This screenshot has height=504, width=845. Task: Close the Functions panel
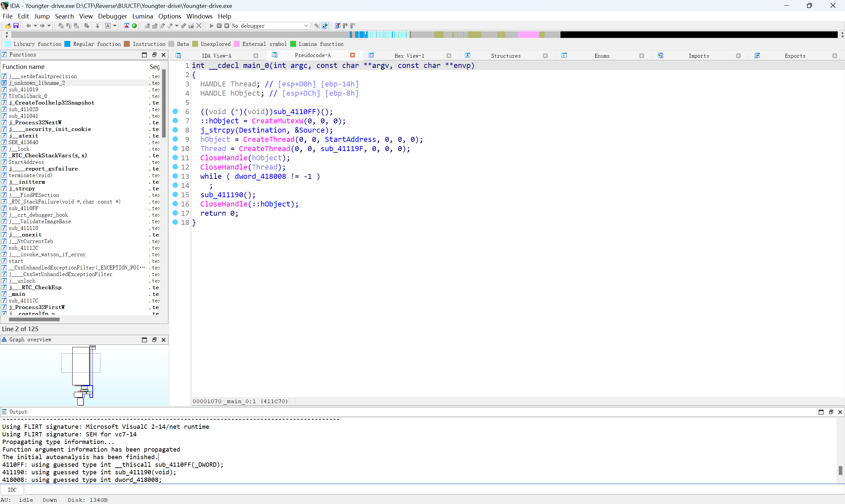click(163, 55)
